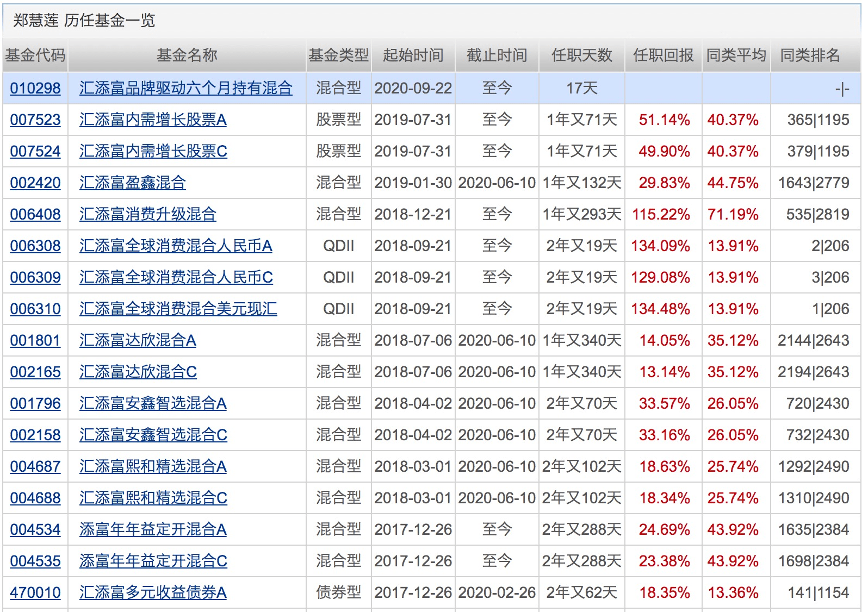Open fund 汇添富熙和精选混合C

pyautogui.click(x=153, y=498)
